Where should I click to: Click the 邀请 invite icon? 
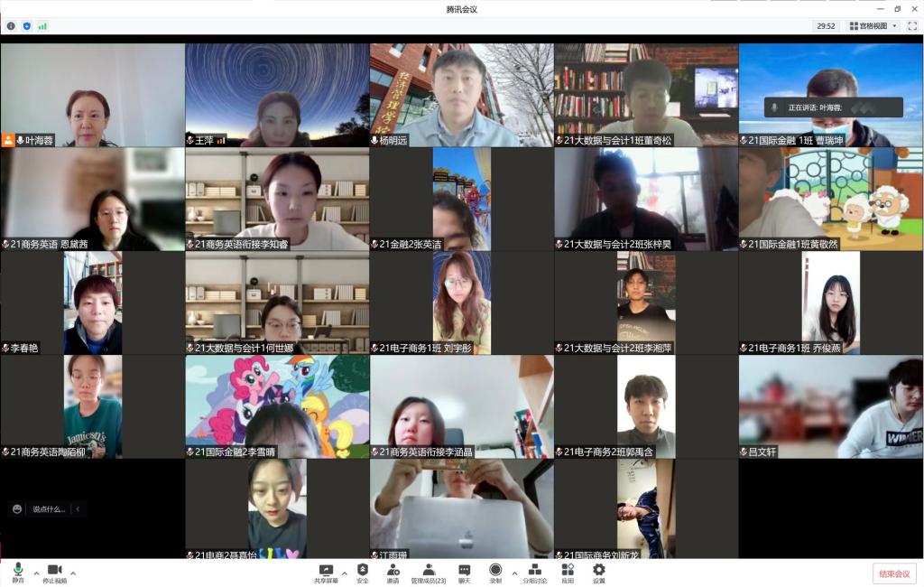point(393,573)
